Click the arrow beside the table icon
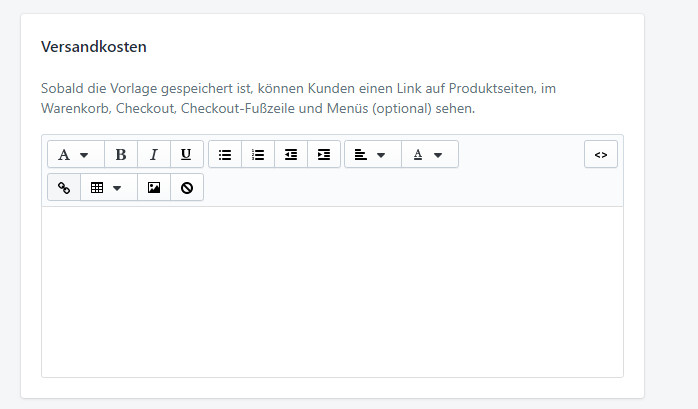 click(x=118, y=188)
